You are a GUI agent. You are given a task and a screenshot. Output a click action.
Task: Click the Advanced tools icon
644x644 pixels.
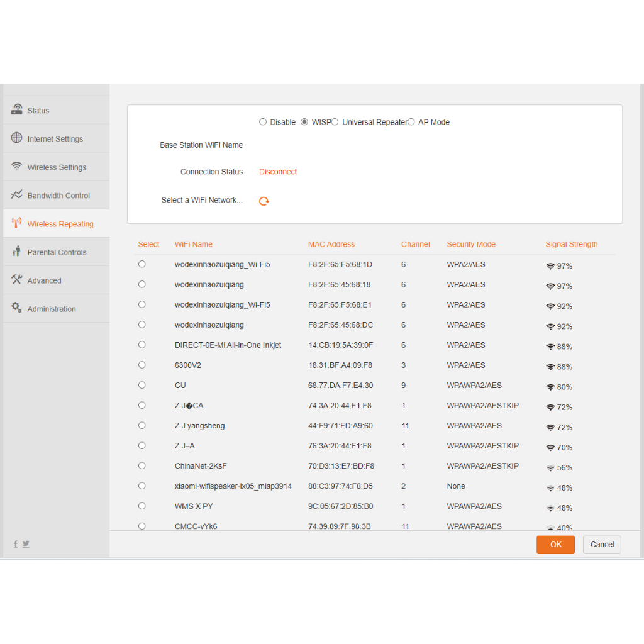(17, 280)
